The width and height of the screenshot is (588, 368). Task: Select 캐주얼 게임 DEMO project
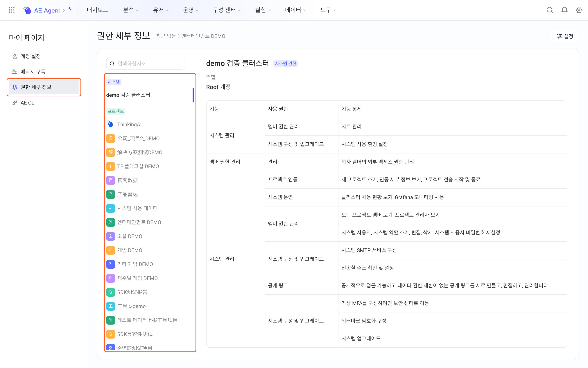pos(150,278)
